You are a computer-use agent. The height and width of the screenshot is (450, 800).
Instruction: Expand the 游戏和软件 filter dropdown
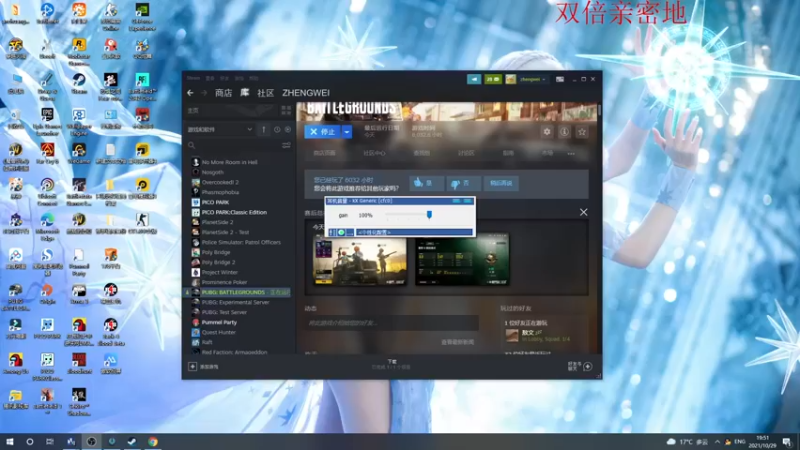click(x=220, y=130)
